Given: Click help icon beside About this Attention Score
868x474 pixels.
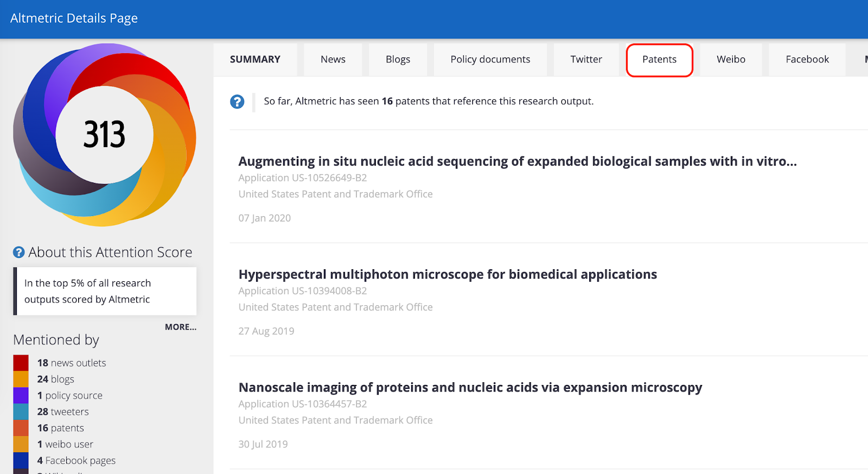Looking at the screenshot, I should [19, 252].
